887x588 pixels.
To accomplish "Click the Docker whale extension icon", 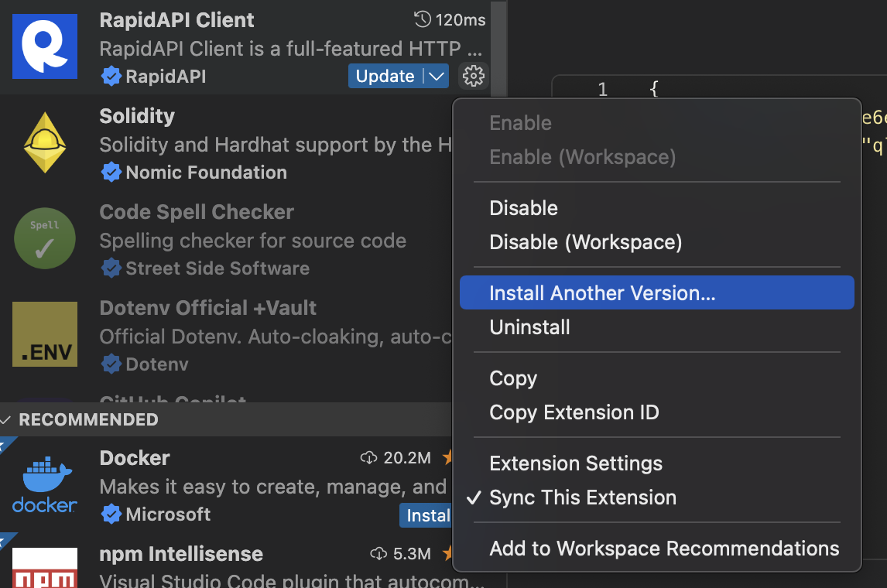I will pos(44,484).
